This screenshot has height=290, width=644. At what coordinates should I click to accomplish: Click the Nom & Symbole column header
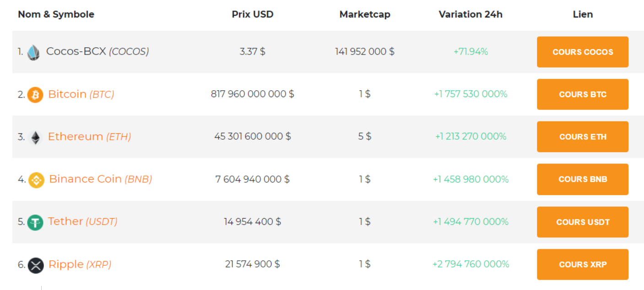click(x=56, y=14)
